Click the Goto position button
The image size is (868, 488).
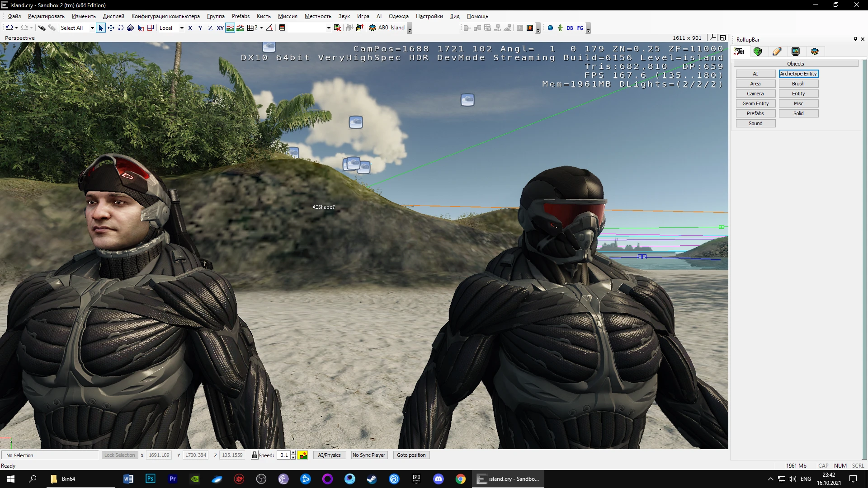[x=411, y=455]
